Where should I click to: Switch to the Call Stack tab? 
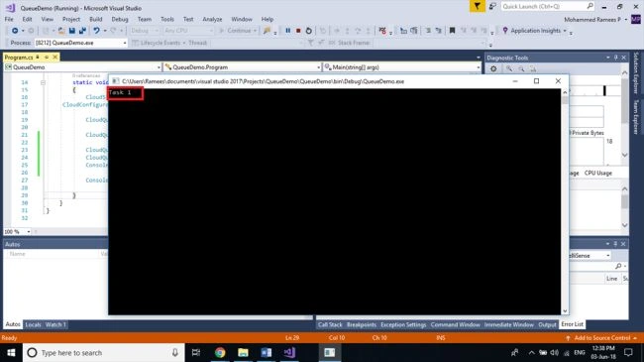point(330,324)
